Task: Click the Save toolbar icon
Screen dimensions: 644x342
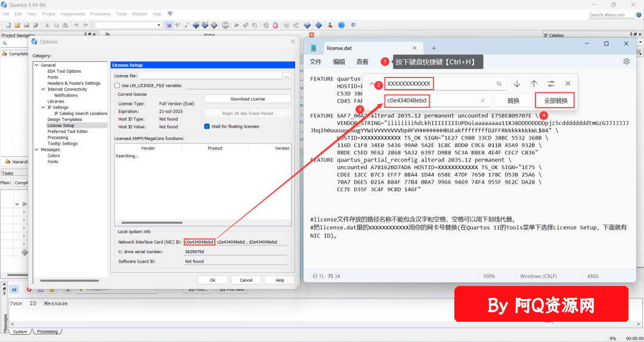Action: 26,25
